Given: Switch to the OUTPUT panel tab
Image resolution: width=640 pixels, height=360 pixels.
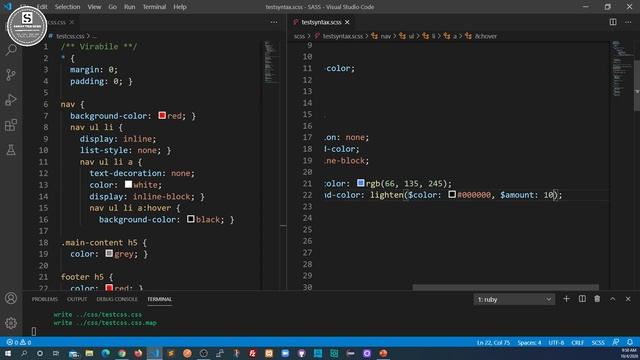Looking at the screenshot, I should [77, 299].
